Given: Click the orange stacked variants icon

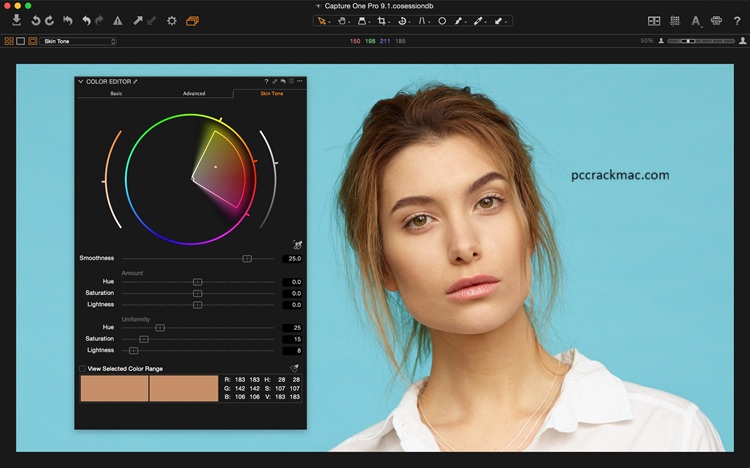Looking at the screenshot, I should coord(192,21).
